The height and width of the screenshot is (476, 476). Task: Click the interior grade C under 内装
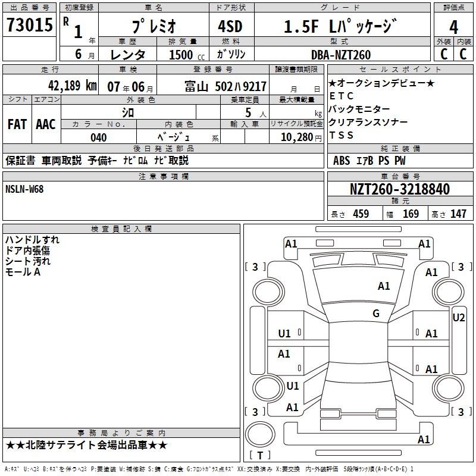(463, 54)
